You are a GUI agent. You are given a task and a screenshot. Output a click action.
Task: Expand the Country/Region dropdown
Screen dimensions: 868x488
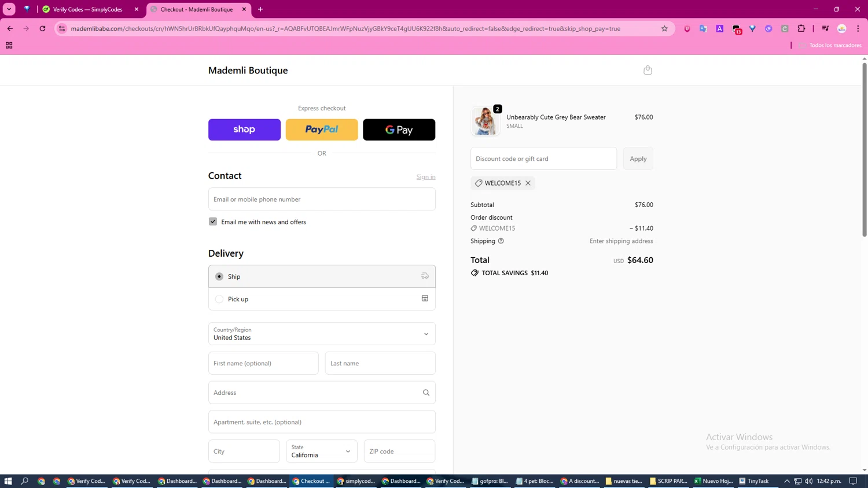[322, 334]
